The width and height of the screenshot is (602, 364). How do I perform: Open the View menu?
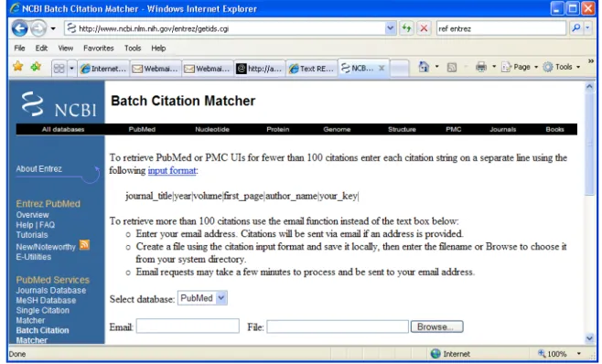point(66,48)
